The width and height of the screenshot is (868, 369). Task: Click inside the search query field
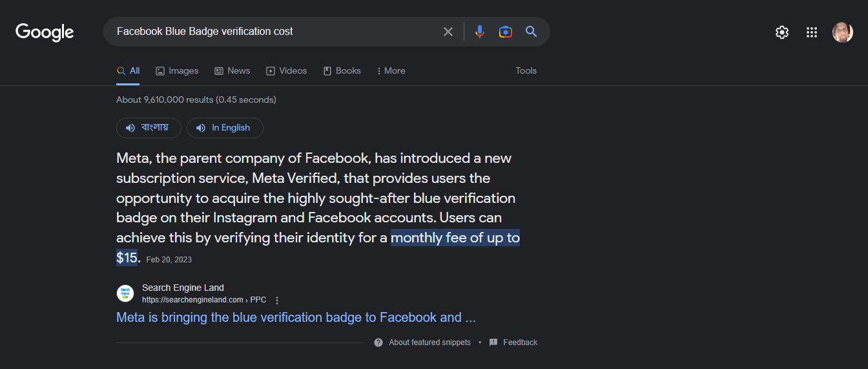(271, 32)
